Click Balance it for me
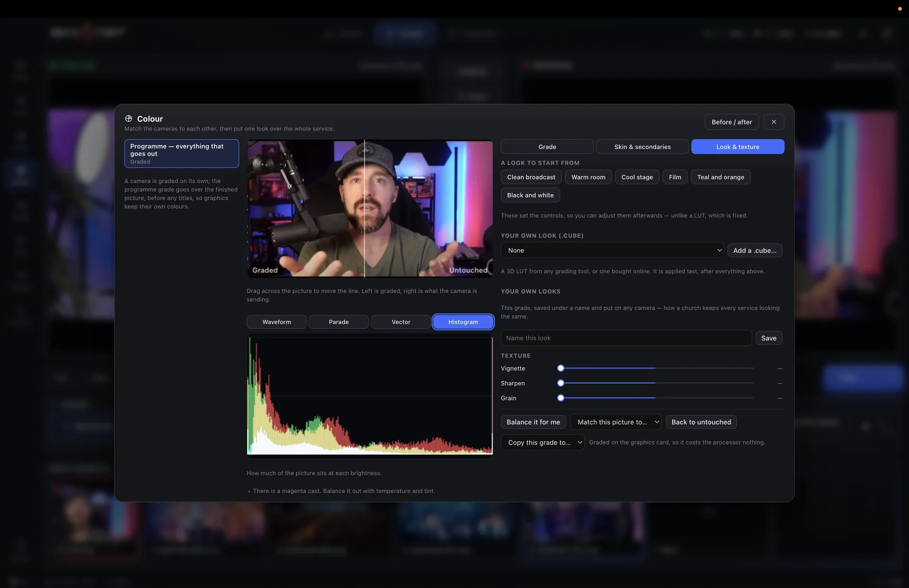The width and height of the screenshot is (909, 588). pyautogui.click(x=533, y=422)
